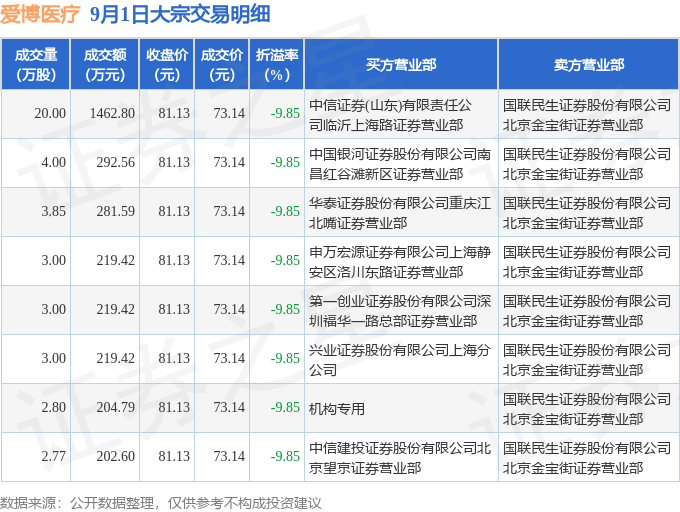680x512 pixels.
Task: Click the footer note 数据来源
Action: 161,503
